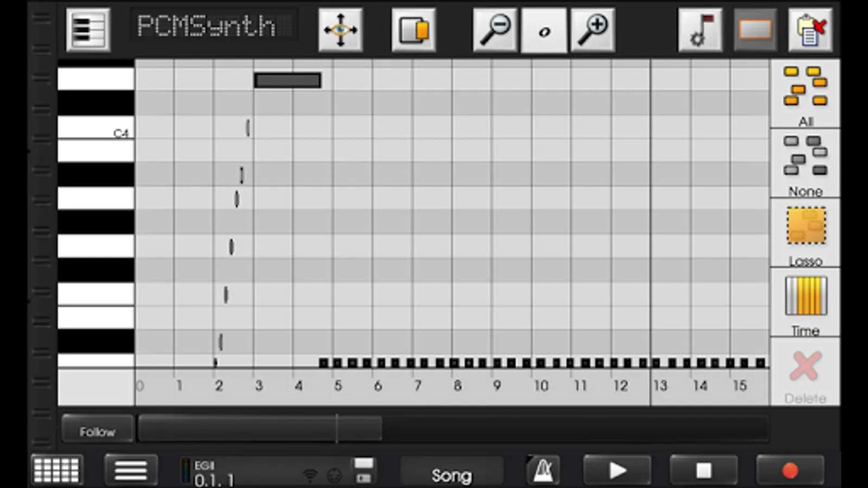Delete selected notes with red X
Screen dimensions: 868x488
805,372
